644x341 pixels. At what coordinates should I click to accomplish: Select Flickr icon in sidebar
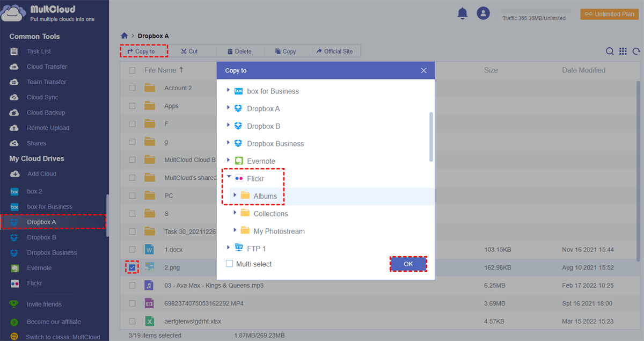click(x=15, y=283)
